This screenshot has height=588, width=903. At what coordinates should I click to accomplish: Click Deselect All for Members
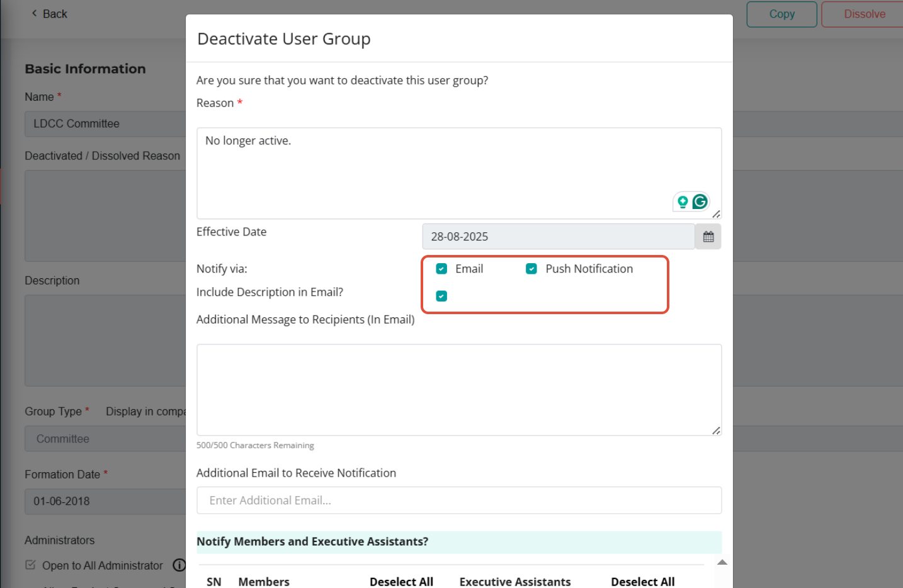pyautogui.click(x=401, y=582)
